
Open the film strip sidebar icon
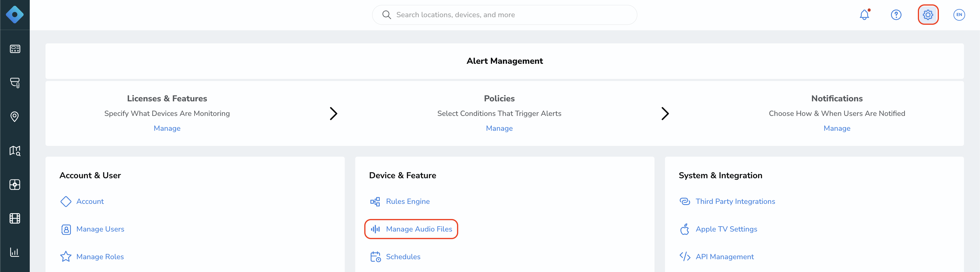[15, 218]
